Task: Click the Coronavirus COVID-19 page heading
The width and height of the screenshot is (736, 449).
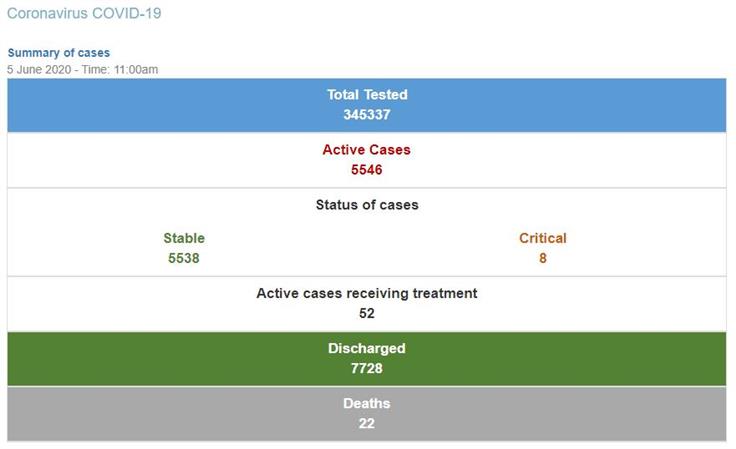Action: (x=84, y=14)
